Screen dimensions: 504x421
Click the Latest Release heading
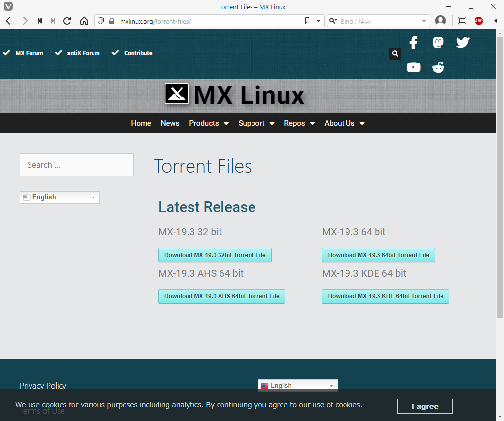pyautogui.click(x=207, y=207)
